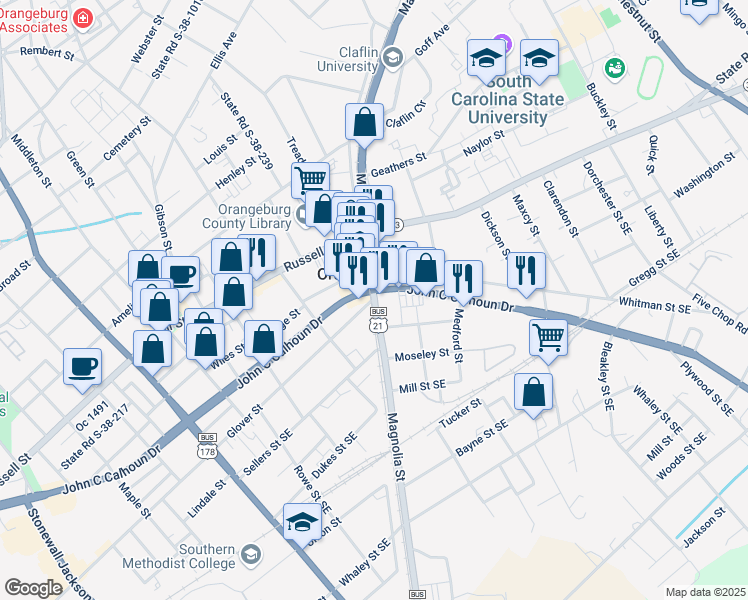Image resolution: width=748 pixels, height=600 pixels.
Task: Click the Orangeburg County Library label
Action: pos(247,217)
